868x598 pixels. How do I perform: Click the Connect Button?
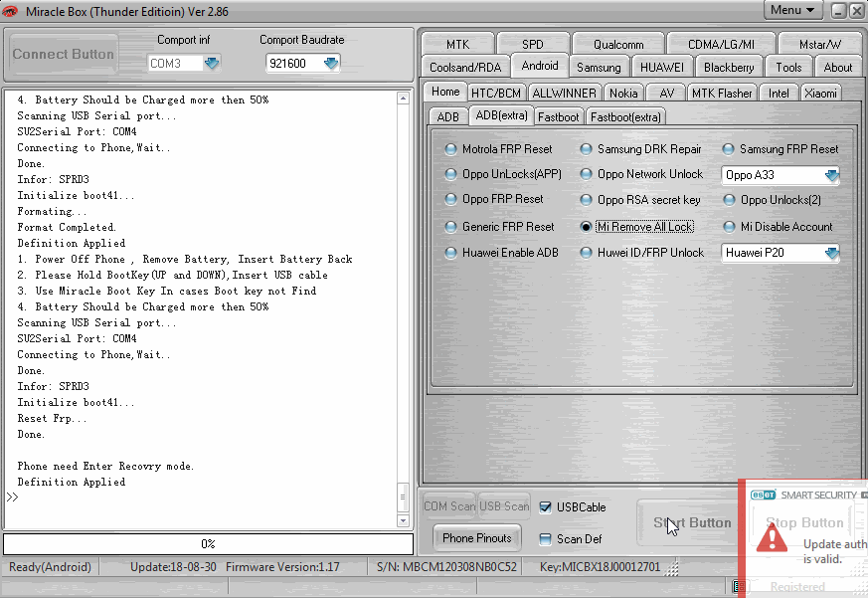coord(63,54)
